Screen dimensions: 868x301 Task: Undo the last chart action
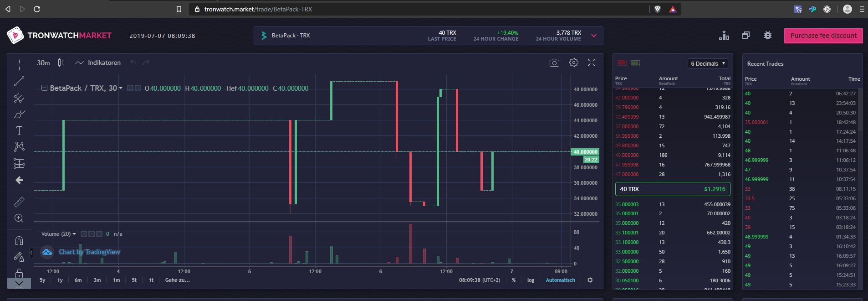click(x=133, y=63)
